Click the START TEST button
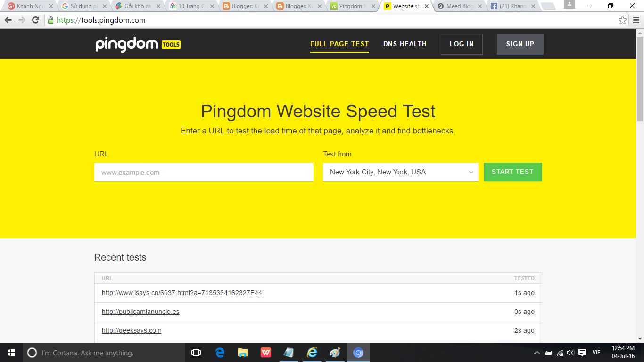Image resolution: width=644 pixels, height=362 pixels. point(512,172)
